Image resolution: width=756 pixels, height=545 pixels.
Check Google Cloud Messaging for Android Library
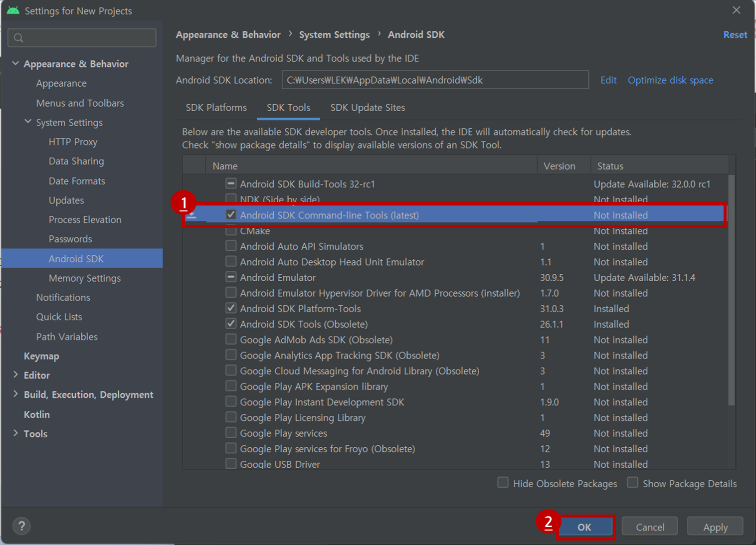pos(231,370)
